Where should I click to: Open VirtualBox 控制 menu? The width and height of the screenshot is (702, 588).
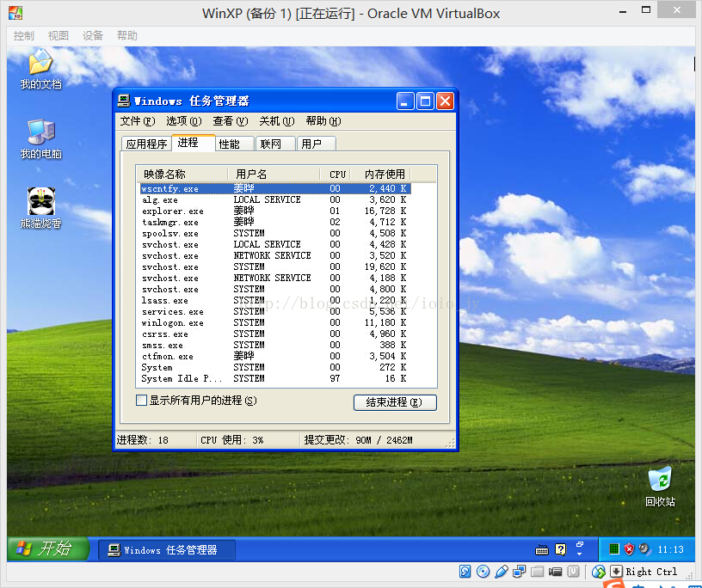(24, 36)
